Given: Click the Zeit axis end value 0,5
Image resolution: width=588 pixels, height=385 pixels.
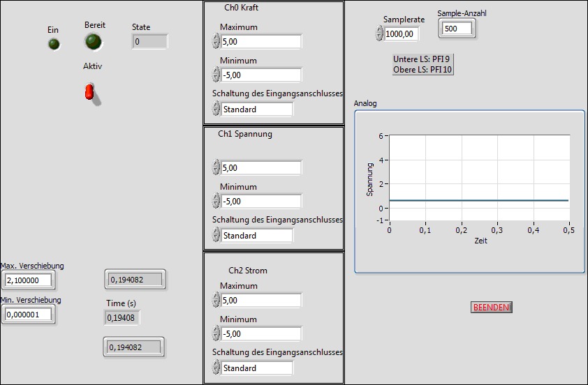Looking at the screenshot, I should pos(568,230).
